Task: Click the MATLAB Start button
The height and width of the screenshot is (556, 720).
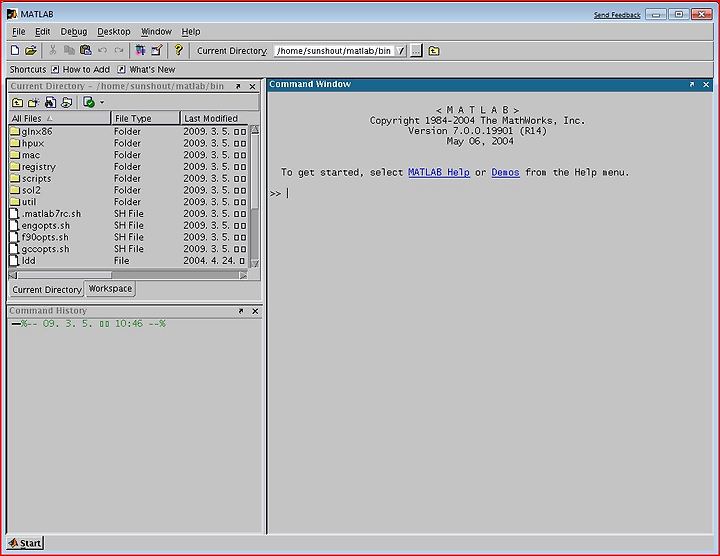Action: [25, 543]
